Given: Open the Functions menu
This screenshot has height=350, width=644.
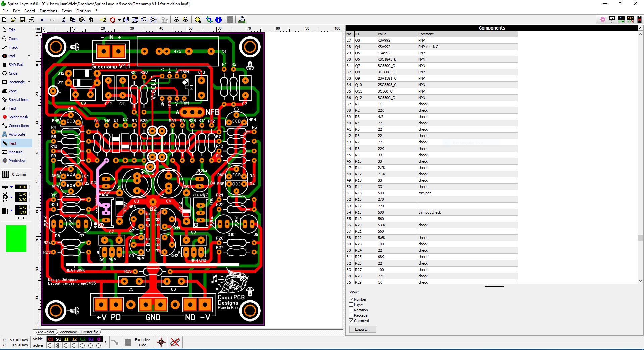Looking at the screenshot, I should [x=48, y=11].
